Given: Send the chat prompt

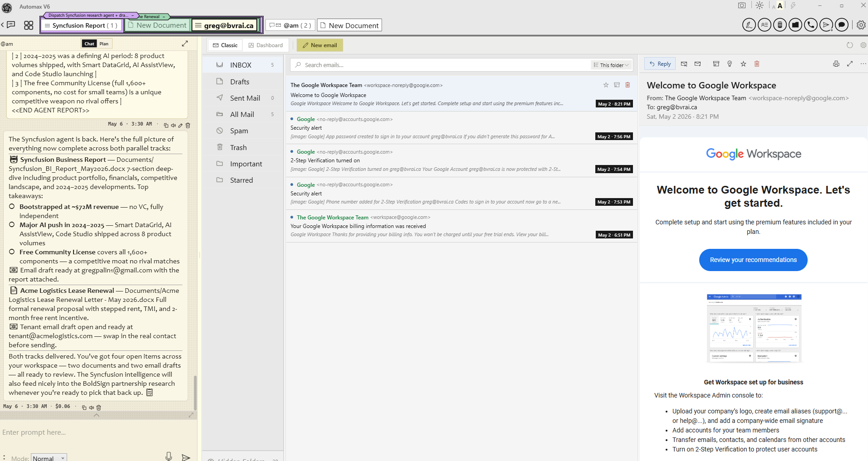Looking at the screenshot, I should pos(186,457).
